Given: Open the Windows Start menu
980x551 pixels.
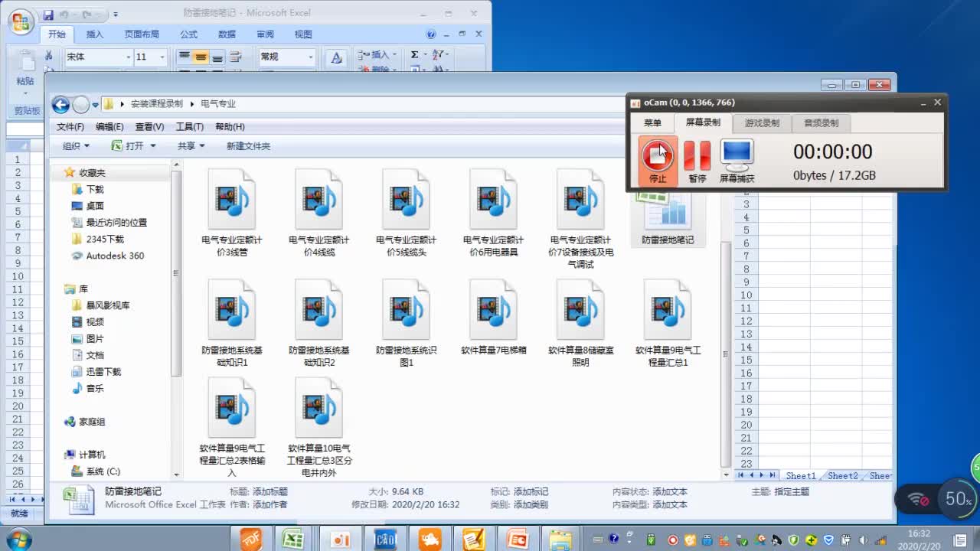Looking at the screenshot, I should [x=18, y=539].
